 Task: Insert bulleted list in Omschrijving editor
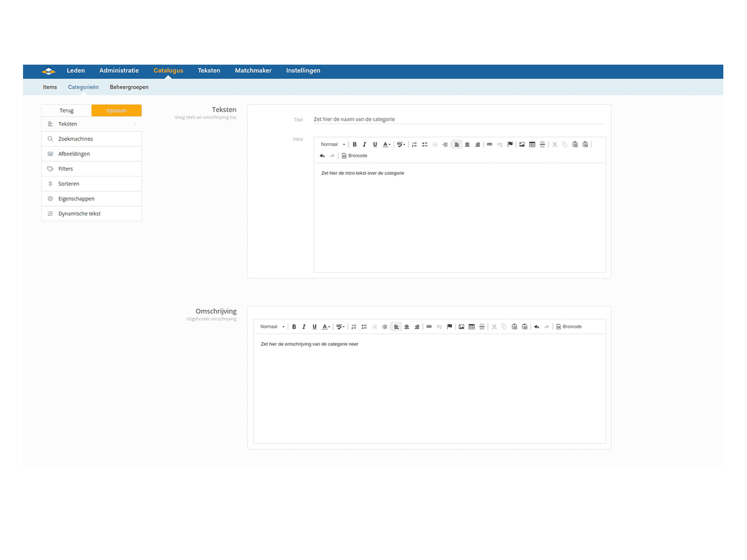364,327
